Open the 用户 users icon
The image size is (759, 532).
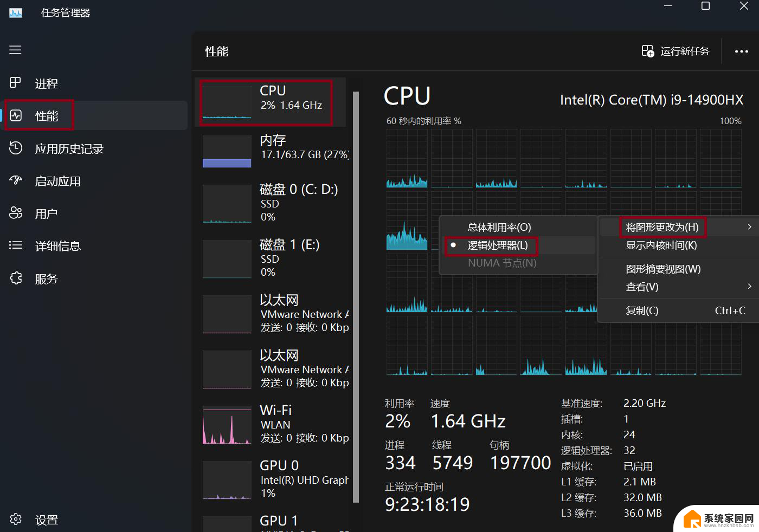[16, 213]
